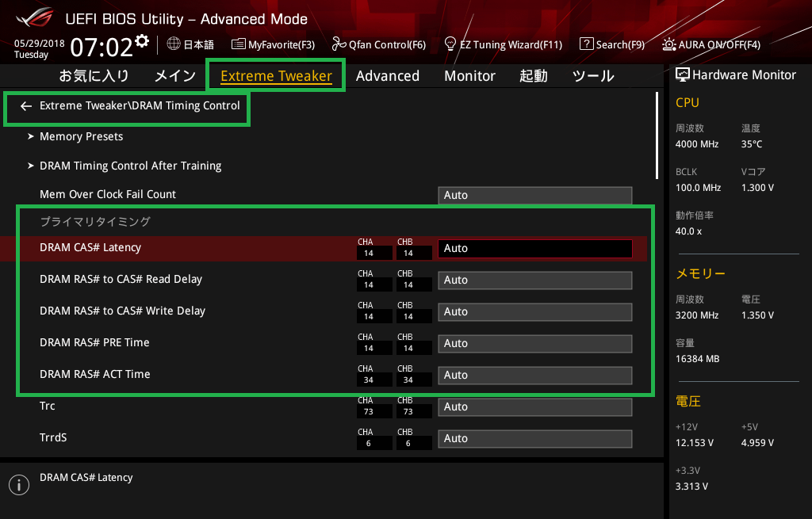Open Qfan Control(F6) fan icon
812x519 pixels.
339,44
